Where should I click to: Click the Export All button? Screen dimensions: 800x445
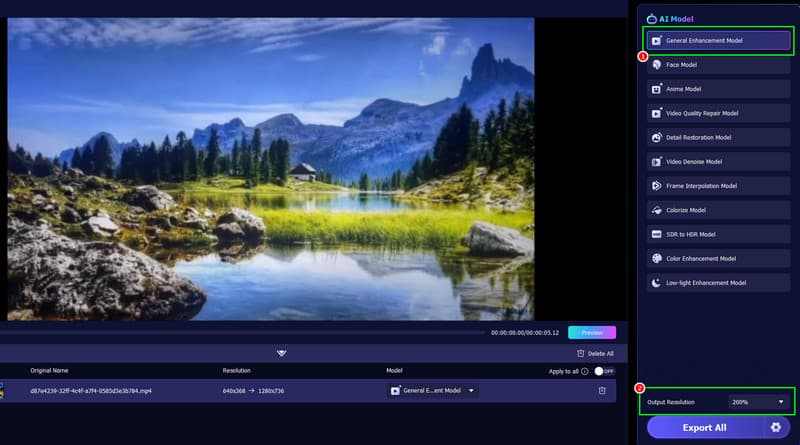point(705,427)
